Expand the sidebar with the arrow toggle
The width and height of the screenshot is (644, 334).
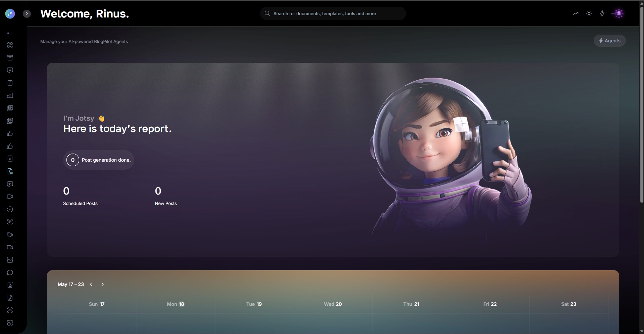click(x=27, y=14)
